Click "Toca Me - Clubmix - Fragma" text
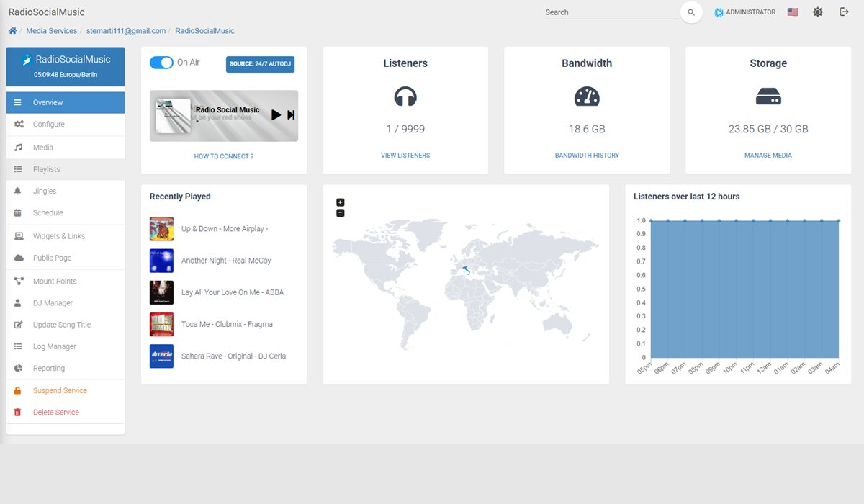This screenshot has height=504, width=864. 227,324
